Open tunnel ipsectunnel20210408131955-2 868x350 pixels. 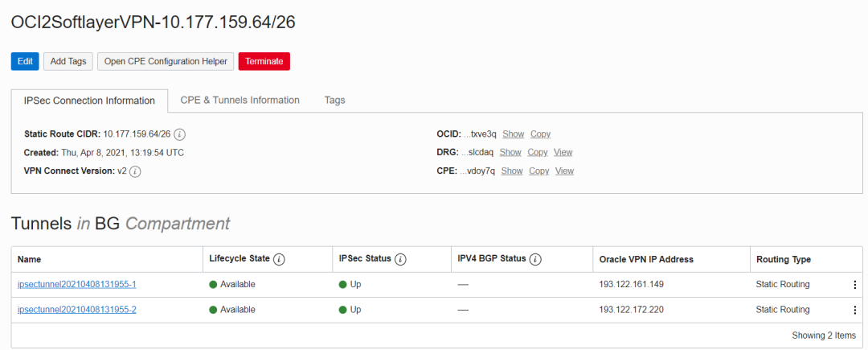pos(77,310)
